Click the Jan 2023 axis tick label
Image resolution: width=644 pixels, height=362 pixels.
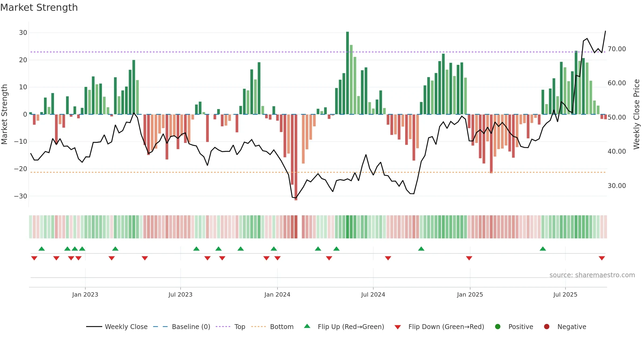pyautogui.click(x=85, y=294)
